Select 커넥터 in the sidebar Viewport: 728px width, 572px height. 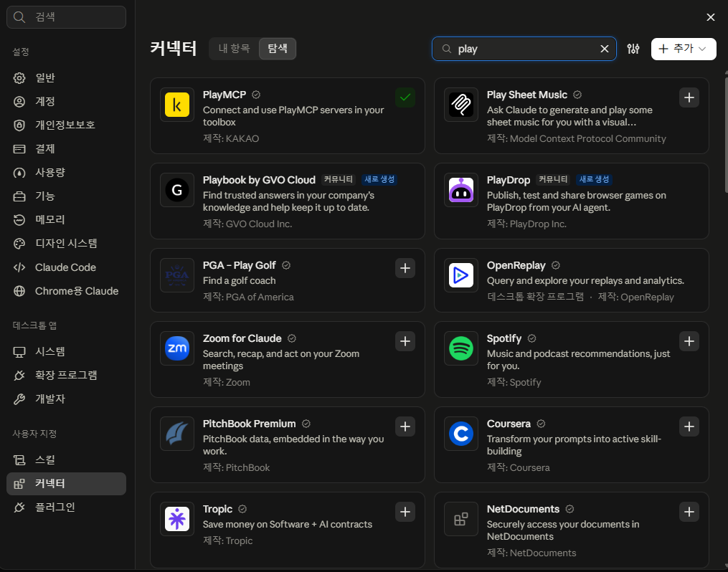[x=67, y=484]
